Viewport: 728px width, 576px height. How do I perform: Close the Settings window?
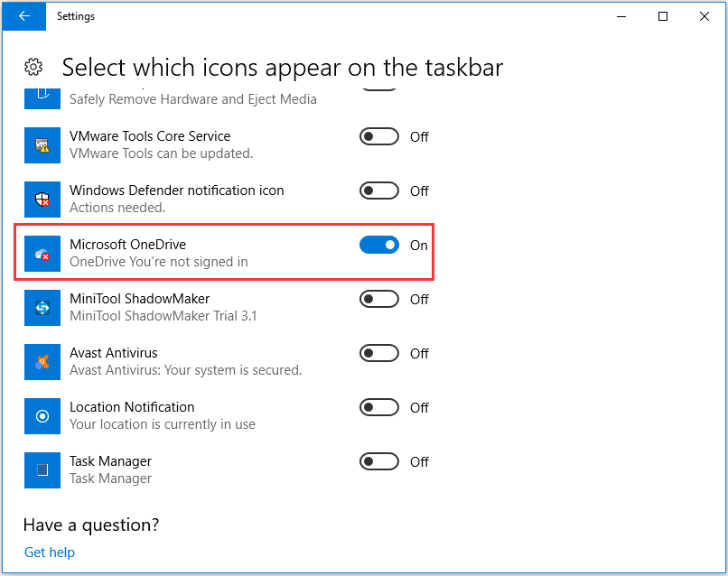coord(705,16)
